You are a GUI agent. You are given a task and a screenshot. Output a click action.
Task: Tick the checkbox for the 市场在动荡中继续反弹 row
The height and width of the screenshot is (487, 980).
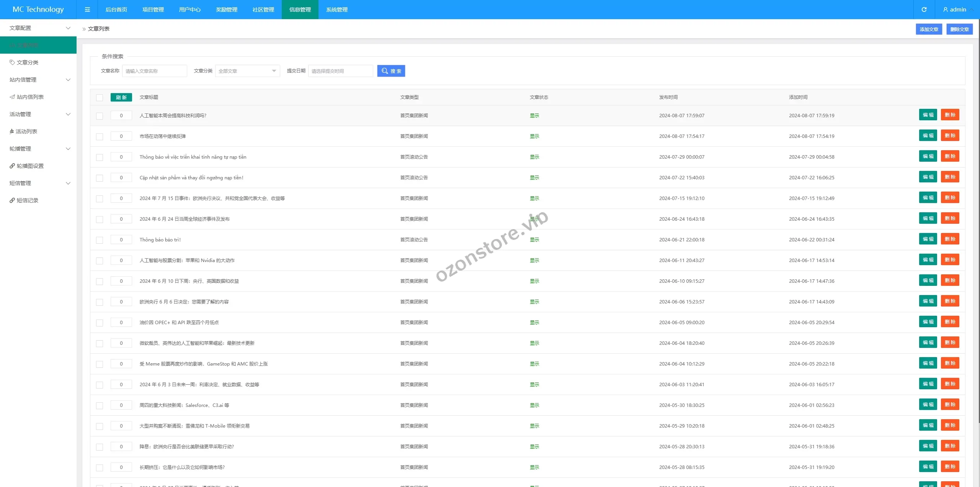(100, 136)
